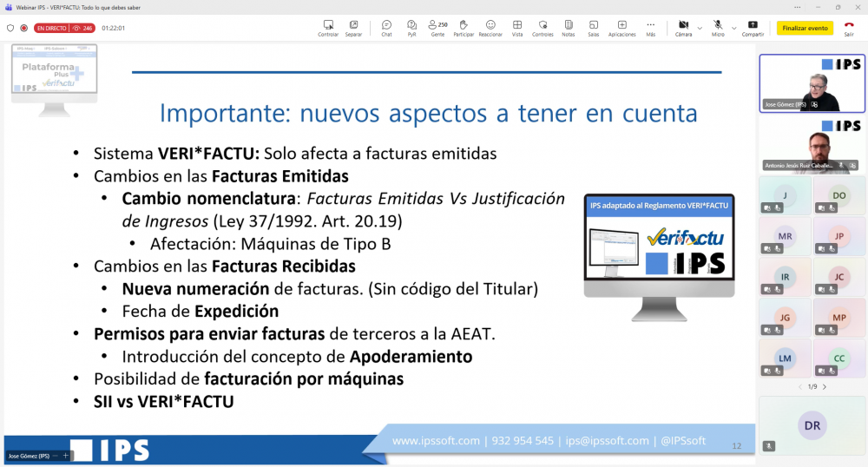Unmute the Micro microphone
Screen dimensions: 868x467
click(x=718, y=27)
